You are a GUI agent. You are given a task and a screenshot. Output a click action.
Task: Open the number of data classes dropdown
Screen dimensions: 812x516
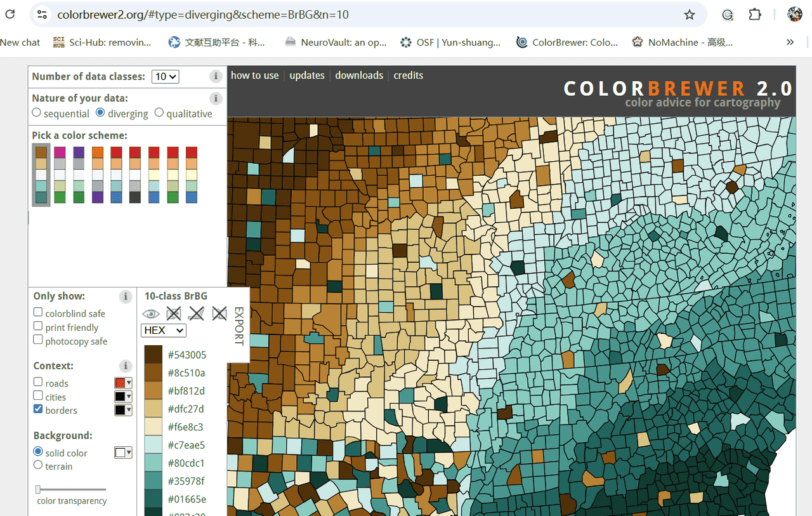click(165, 77)
